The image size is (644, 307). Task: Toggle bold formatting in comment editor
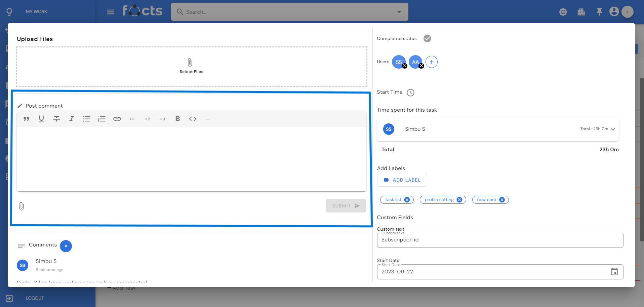[x=177, y=119]
